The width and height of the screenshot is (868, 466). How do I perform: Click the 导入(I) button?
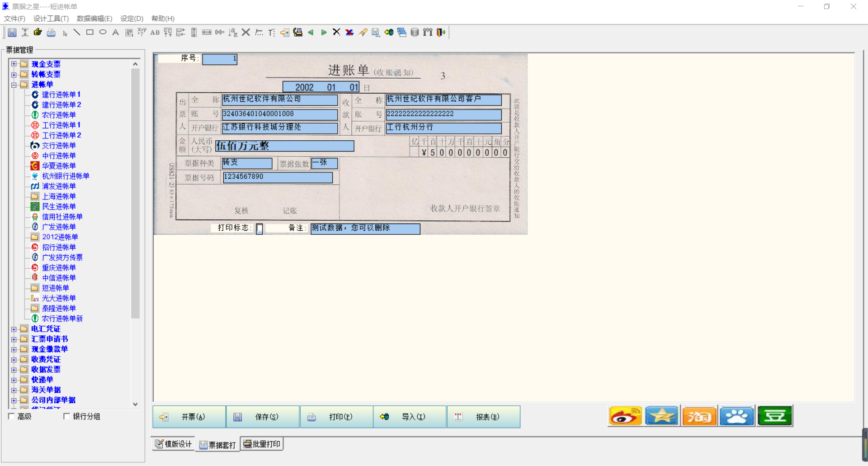(410, 417)
